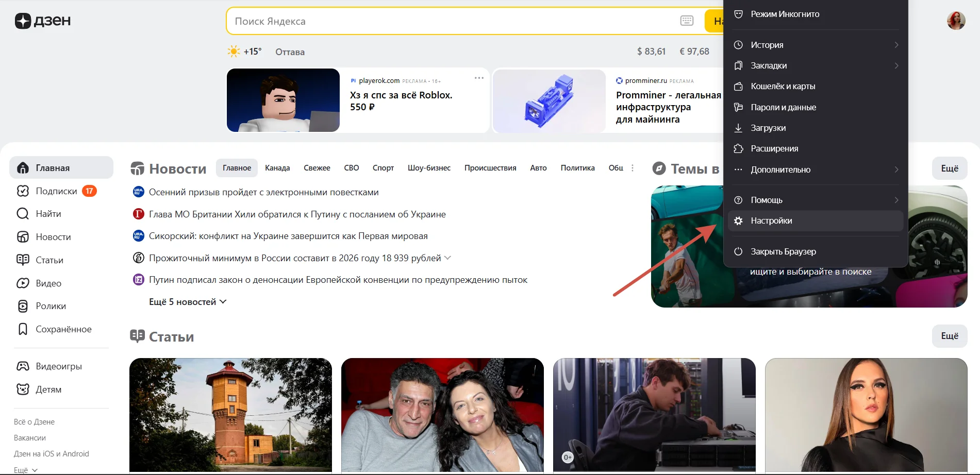Open Путин подписал закон news link
Viewport: 980px width, 475px height.
click(x=338, y=280)
